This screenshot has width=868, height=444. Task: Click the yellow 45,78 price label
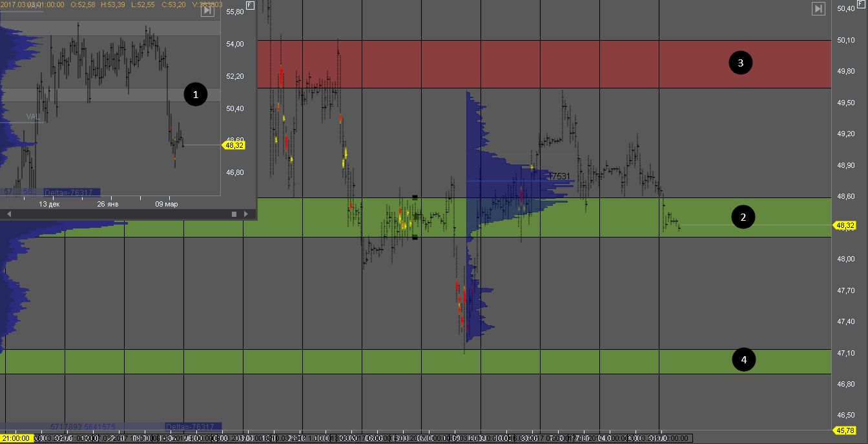pyautogui.click(x=845, y=430)
